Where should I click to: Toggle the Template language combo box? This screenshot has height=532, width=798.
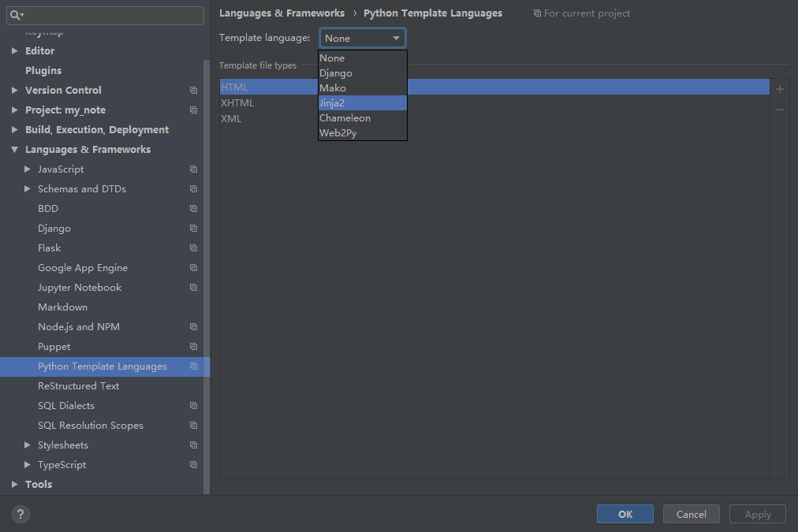tap(363, 38)
